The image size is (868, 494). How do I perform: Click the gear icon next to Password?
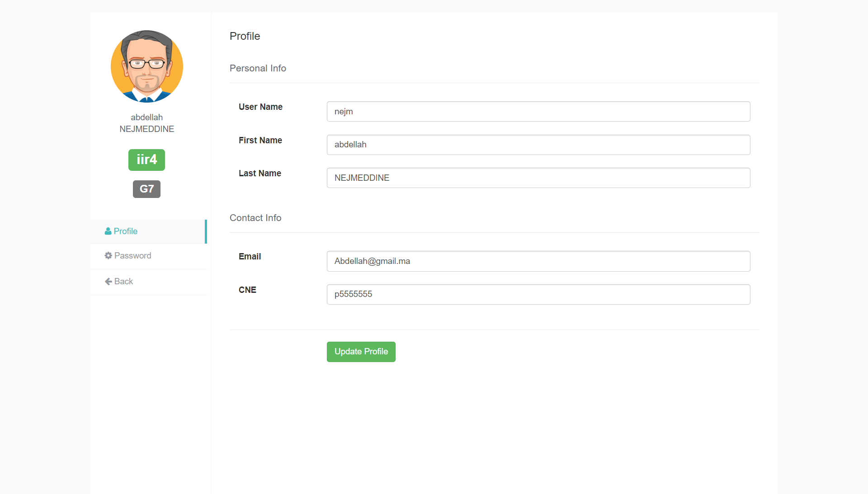(x=108, y=255)
